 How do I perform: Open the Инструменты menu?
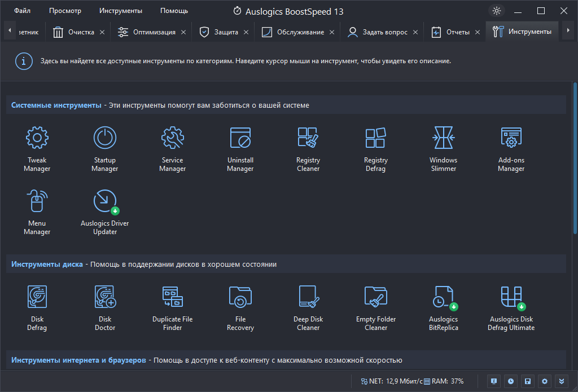(121, 11)
